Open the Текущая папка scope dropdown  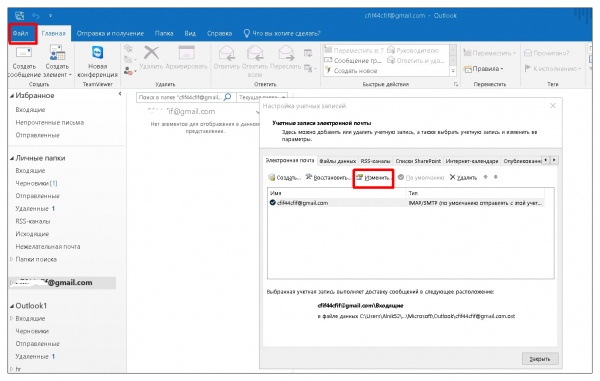click(262, 98)
